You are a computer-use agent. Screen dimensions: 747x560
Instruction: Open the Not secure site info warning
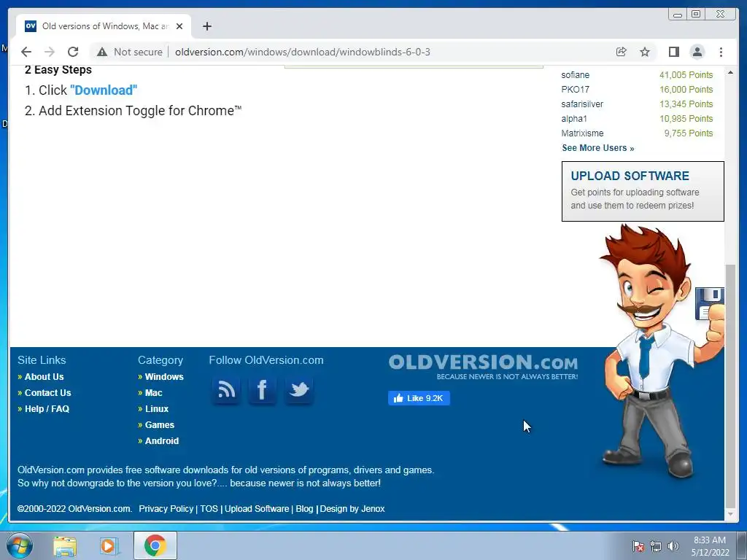click(x=130, y=52)
